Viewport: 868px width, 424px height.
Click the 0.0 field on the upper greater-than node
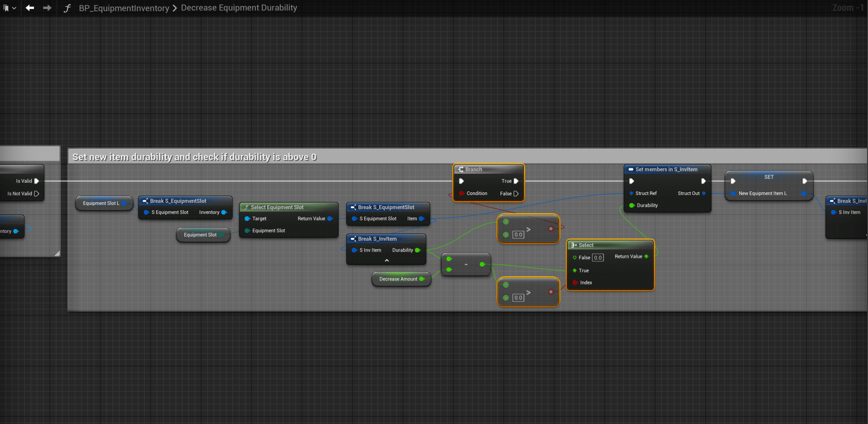tap(518, 235)
